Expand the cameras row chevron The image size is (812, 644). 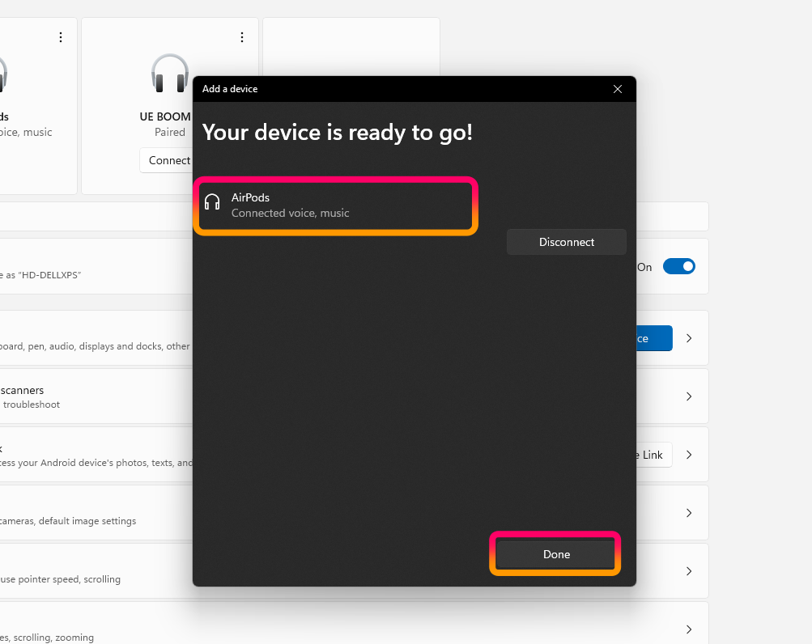pos(689,513)
